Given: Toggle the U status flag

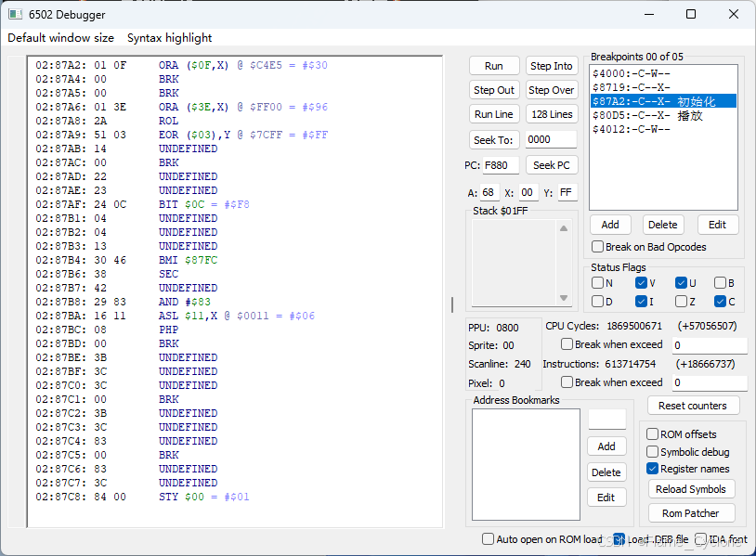Looking at the screenshot, I should click(x=681, y=282).
